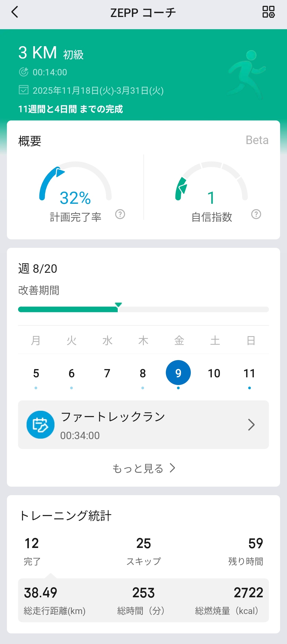Image resolution: width=287 pixels, height=644 pixels.
Task: Select day 5 in the week
Action: (36, 373)
